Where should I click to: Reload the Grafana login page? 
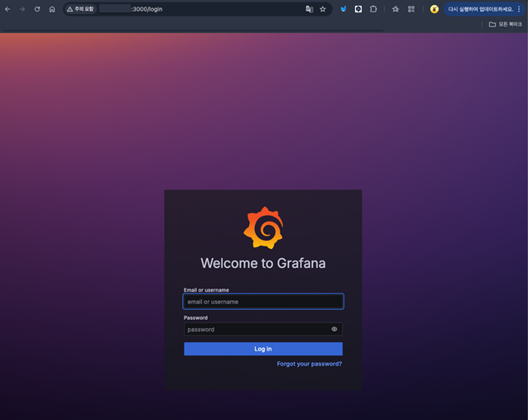37,9
